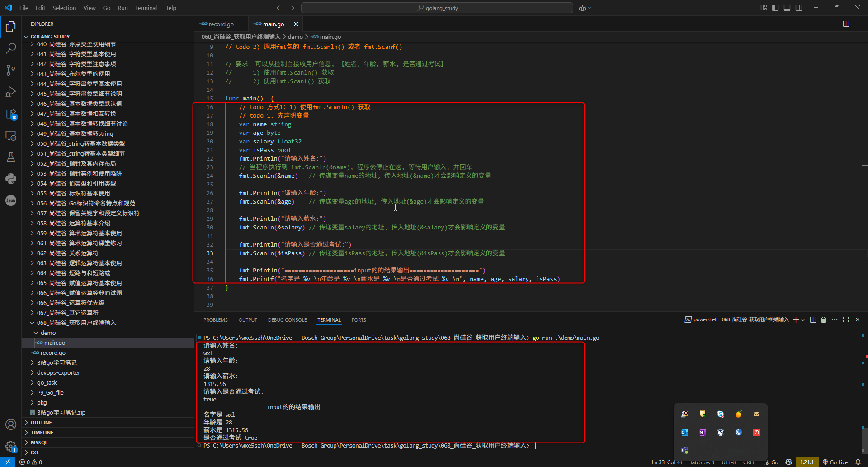Open the Extensions view showing 10 updates

[x=11, y=113]
